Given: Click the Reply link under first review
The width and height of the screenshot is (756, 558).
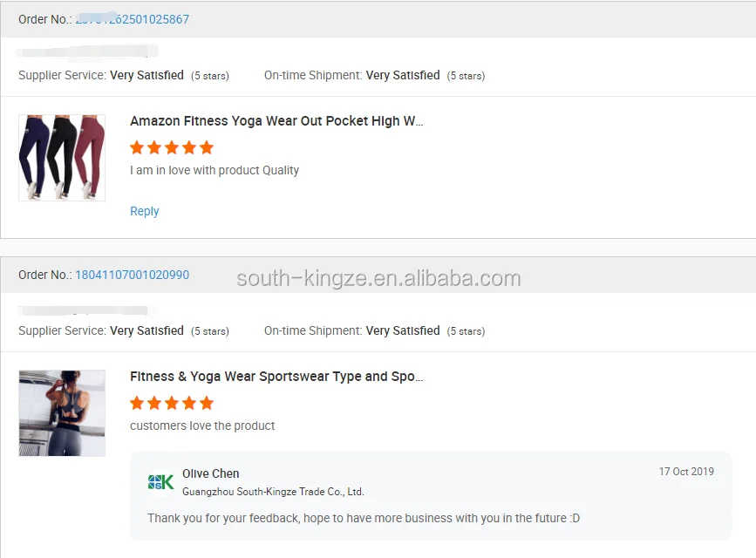Looking at the screenshot, I should click(x=145, y=211).
